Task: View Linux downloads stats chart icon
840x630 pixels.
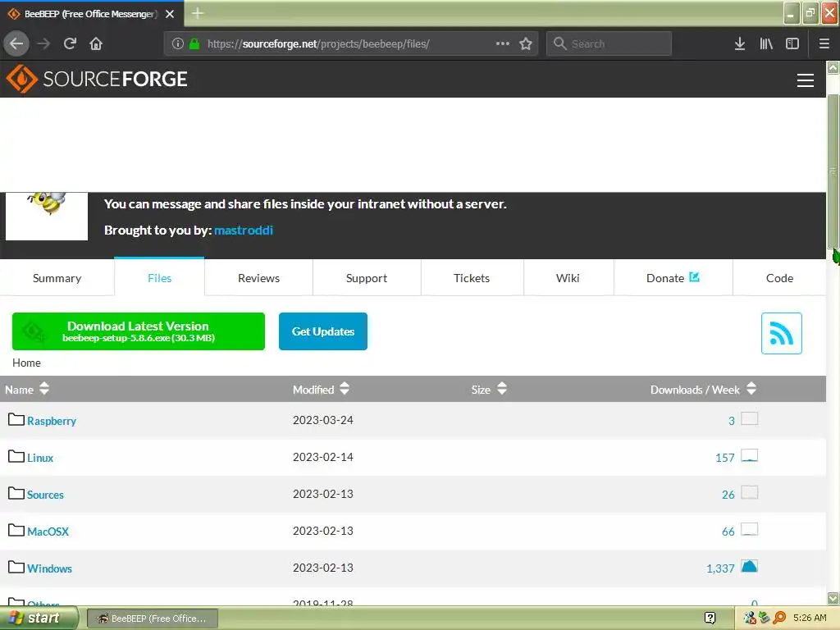Action: tap(749, 455)
